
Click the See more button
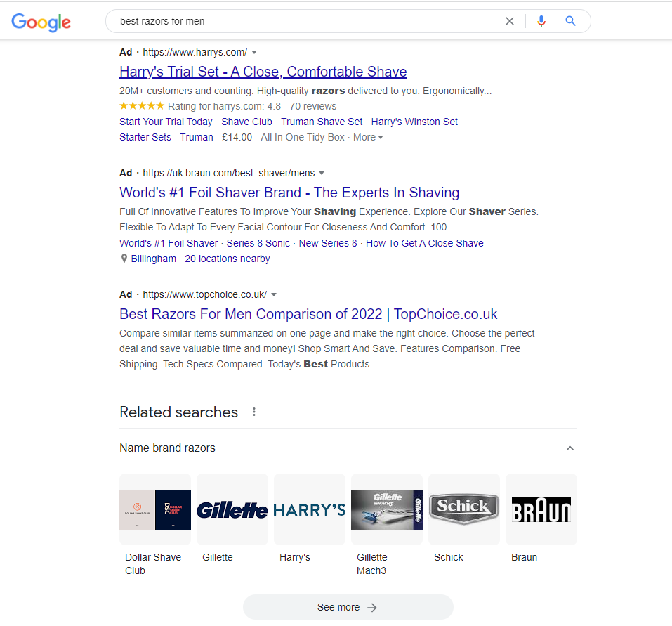(x=348, y=607)
